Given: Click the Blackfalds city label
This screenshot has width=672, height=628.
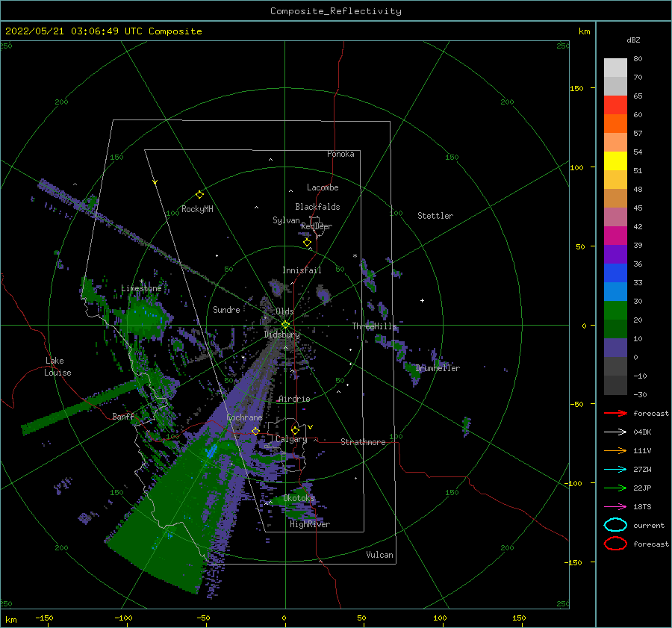Looking at the screenshot, I should [317, 207].
